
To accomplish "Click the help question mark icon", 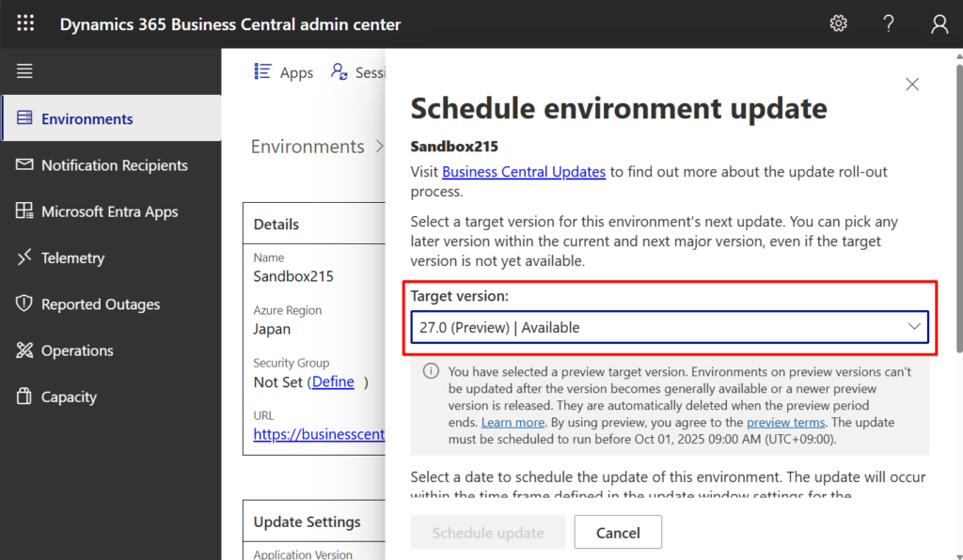I will click(889, 24).
